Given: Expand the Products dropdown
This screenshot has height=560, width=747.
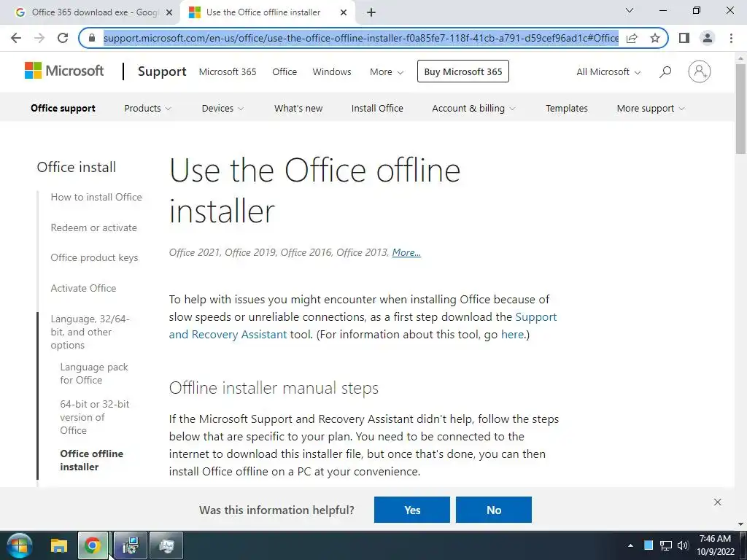Looking at the screenshot, I should (x=147, y=108).
